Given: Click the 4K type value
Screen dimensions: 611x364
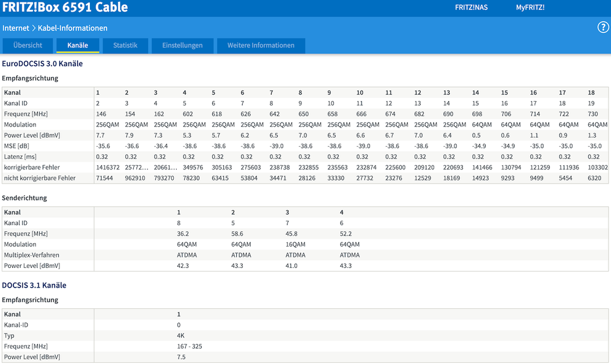Looking at the screenshot, I should tap(180, 336).
